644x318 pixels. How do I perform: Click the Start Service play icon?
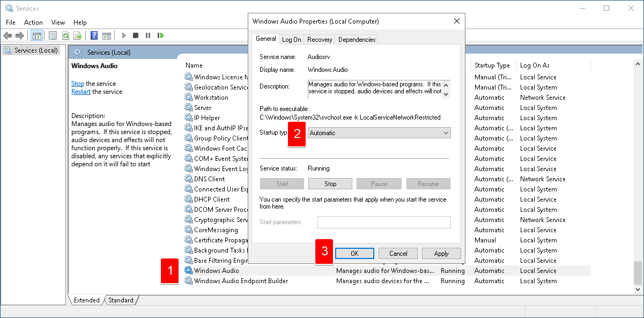[x=124, y=35]
